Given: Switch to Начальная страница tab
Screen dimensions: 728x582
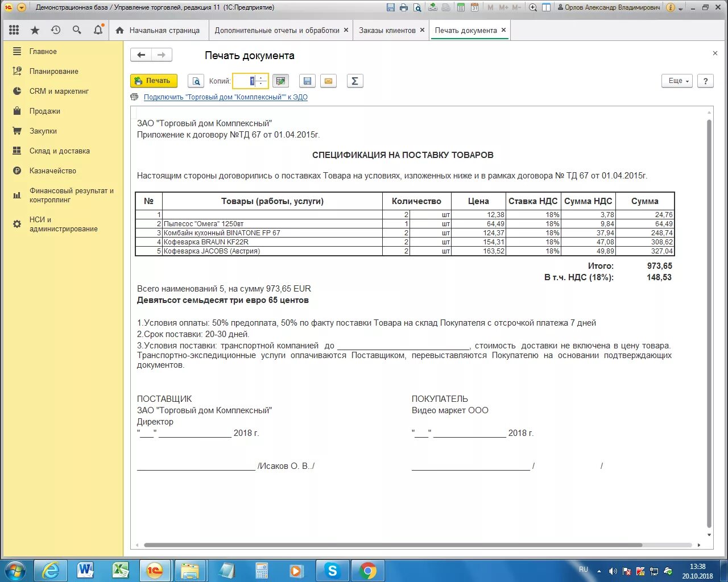Looking at the screenshot, I should tap(158, 30).
